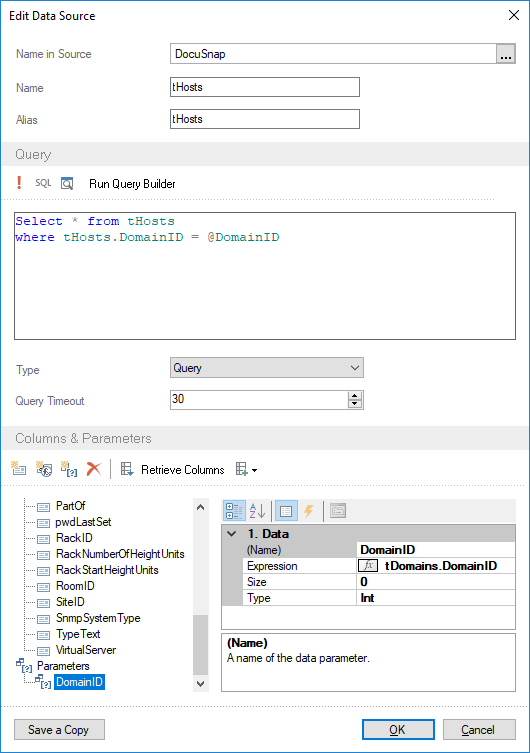The image size is (530, 753).
Task: Select RackStartHeightUnits column
Action: (107, 570)
